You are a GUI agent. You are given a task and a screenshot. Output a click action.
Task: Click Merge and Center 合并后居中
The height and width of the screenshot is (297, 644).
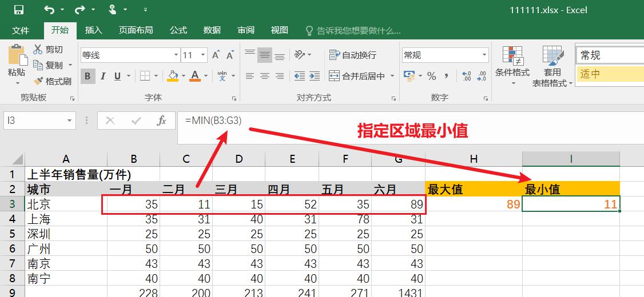coord(357,76)
